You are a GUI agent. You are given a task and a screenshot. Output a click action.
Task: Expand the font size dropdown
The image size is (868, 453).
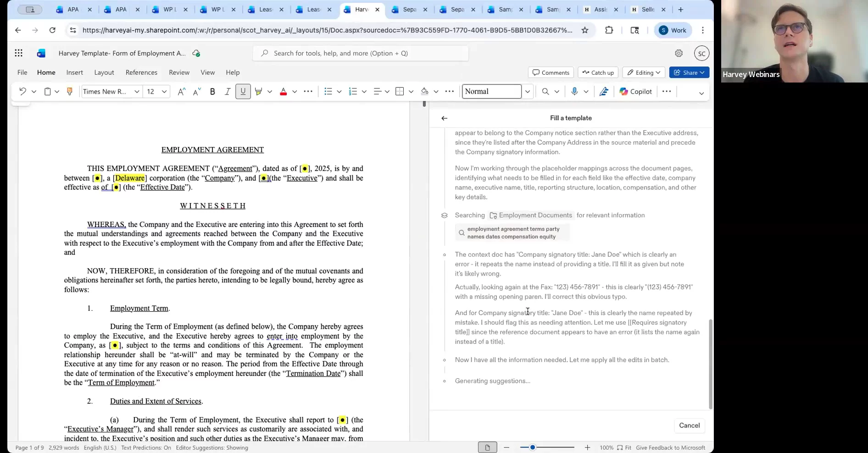(x=164, y=92)
